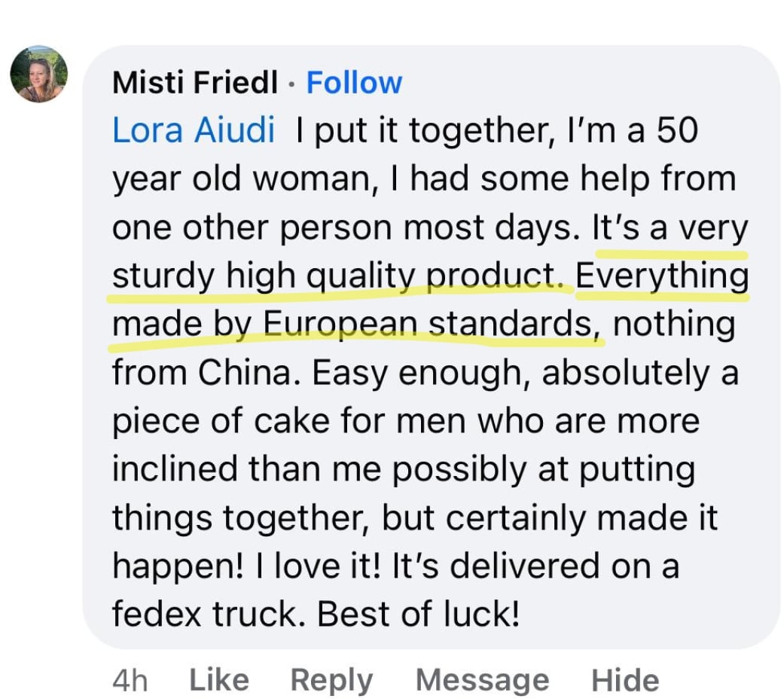The width and height of the screenshot is (784, 699).
Task: Click the phrase "piece of cake"
Action: pyautogui.click(x=218, y=421)
